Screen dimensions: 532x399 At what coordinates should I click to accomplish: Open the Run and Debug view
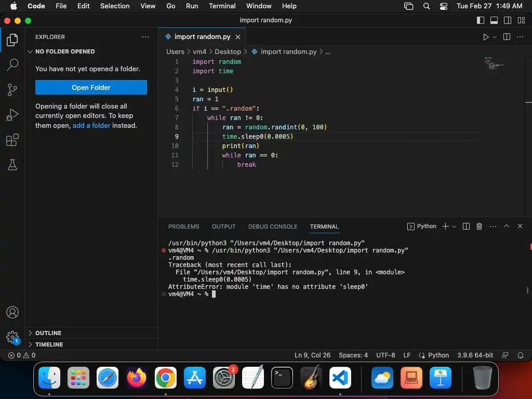pyautogui.click(x=12, y=115)
